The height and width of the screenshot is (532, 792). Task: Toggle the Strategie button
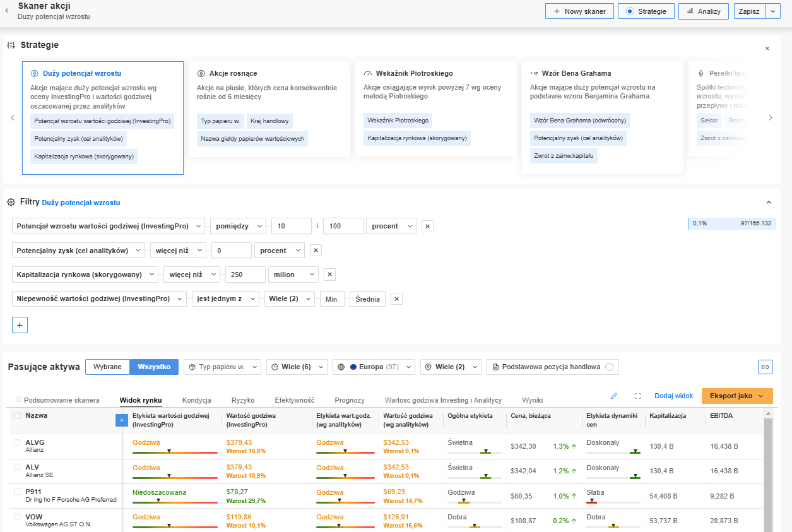[646, 11]
